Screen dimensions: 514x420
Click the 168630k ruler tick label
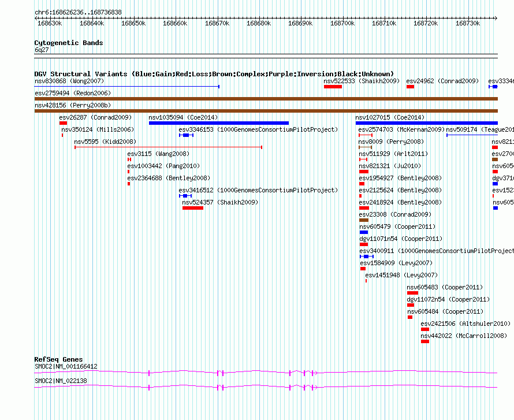50,23
